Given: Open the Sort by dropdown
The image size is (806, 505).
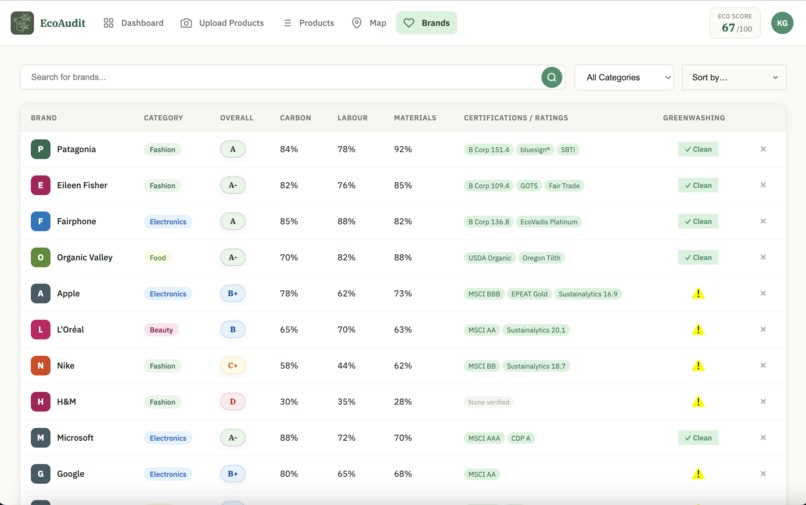Looking at the screenshot, I should 734,77.
